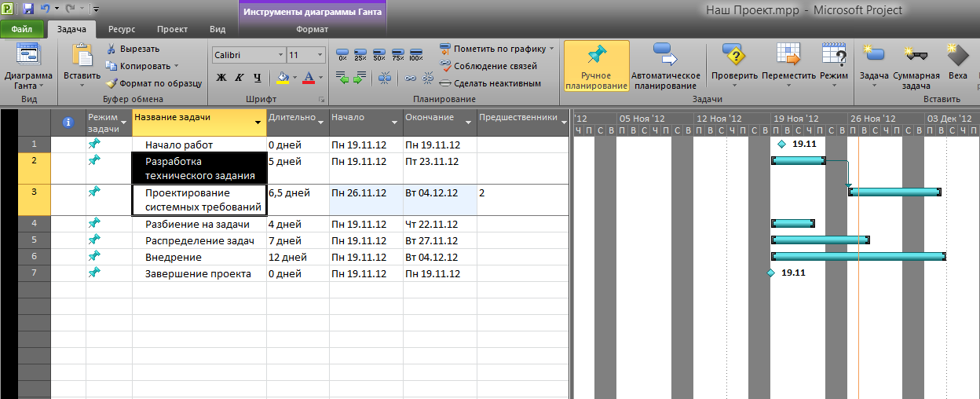980x399 pixels.
Task: Open the Копировать dropdown arrow
Action: pyautogui.click(x=176, y=66)
